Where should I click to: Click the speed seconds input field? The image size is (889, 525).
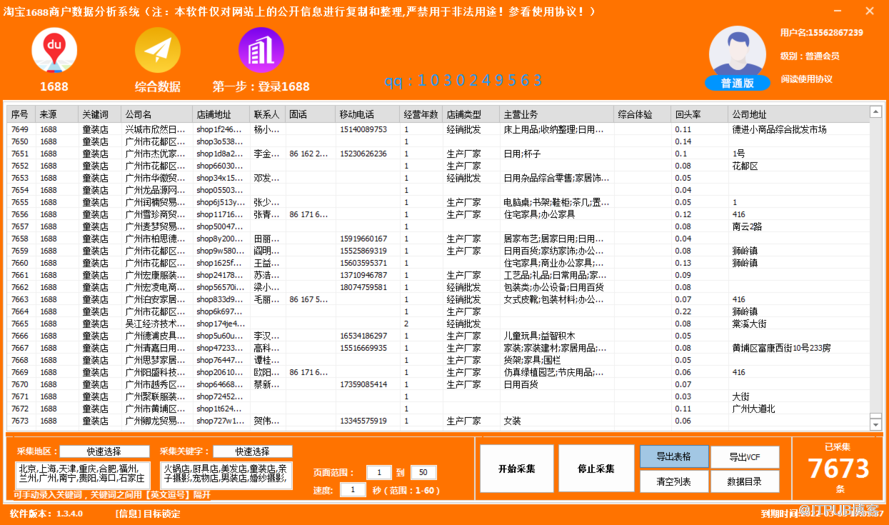click(x=352, y=490)
